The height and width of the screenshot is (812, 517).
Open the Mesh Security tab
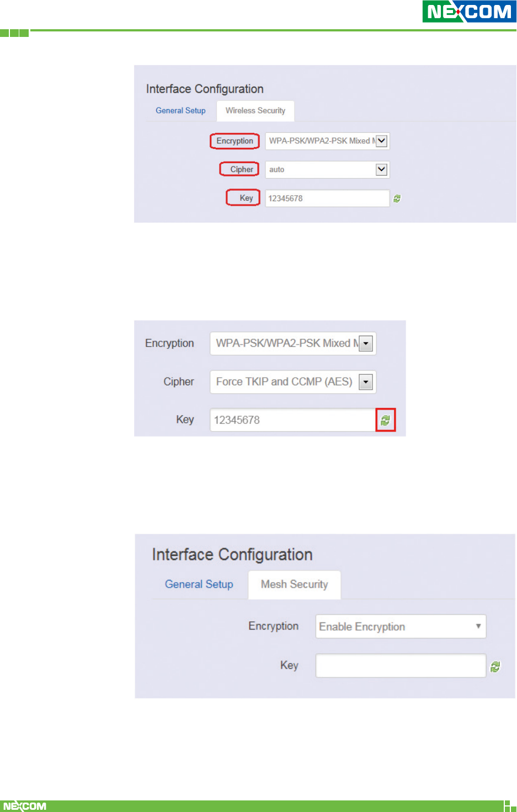point(294,584)
